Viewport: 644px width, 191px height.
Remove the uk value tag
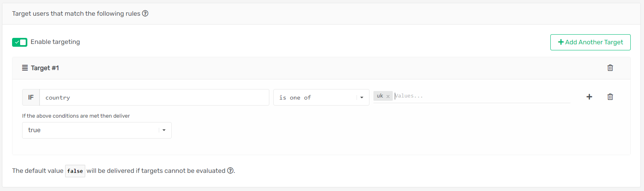(x=388, y=96)
